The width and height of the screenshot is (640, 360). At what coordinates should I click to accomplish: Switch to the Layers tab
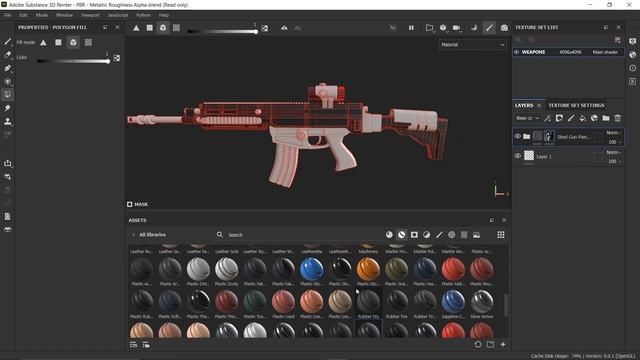click(524, 105)
